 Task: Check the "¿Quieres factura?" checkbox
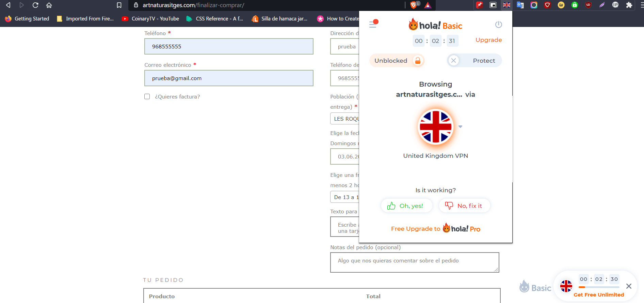(147, 96)
